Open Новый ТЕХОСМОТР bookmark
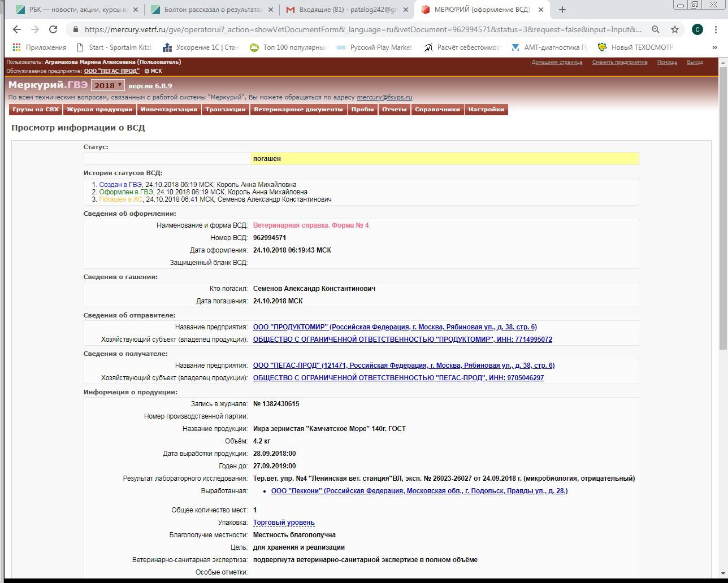Image resolution: width=728 pixels, height=583 pixels. [x=635, y=47]
